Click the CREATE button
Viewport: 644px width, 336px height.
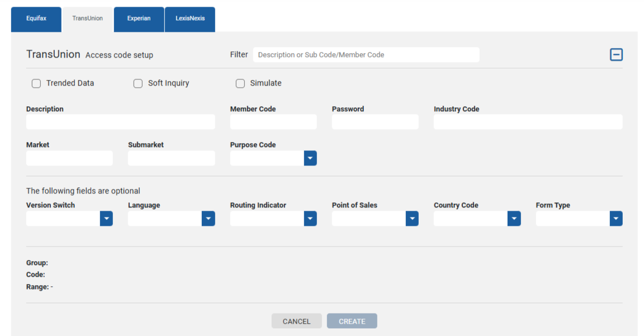coord(352,321)
